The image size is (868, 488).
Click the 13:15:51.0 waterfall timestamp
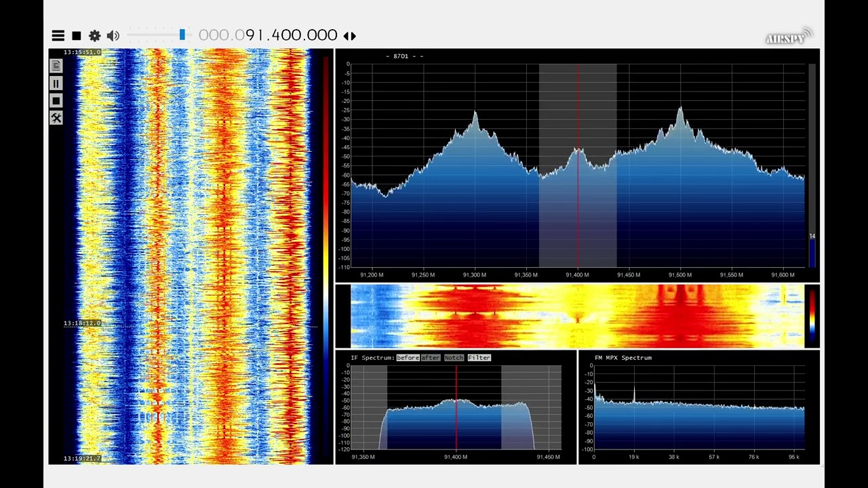pos(82,52)
